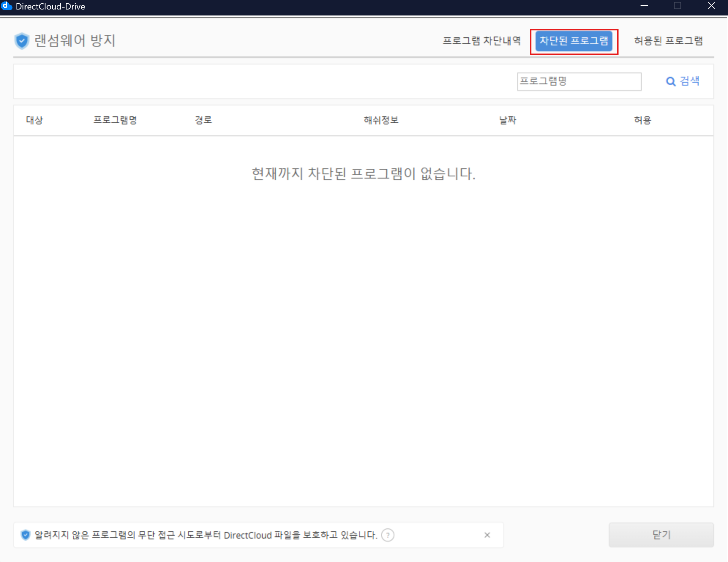Click the 닫기 close button

click(x=661, y=535)
